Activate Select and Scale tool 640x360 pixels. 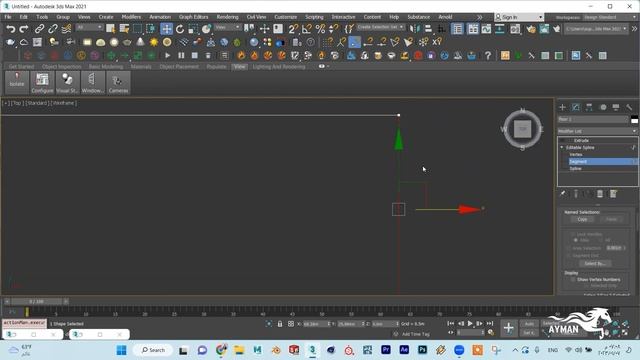pos(193,29)
